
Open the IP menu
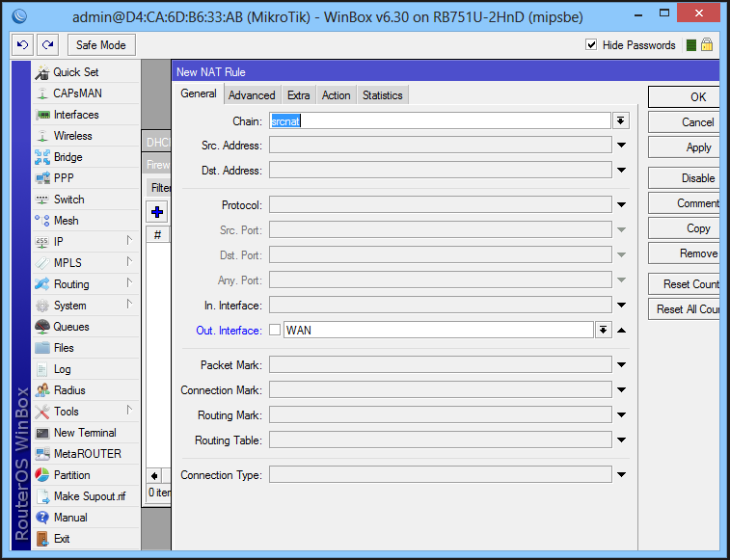coord(86,242)
